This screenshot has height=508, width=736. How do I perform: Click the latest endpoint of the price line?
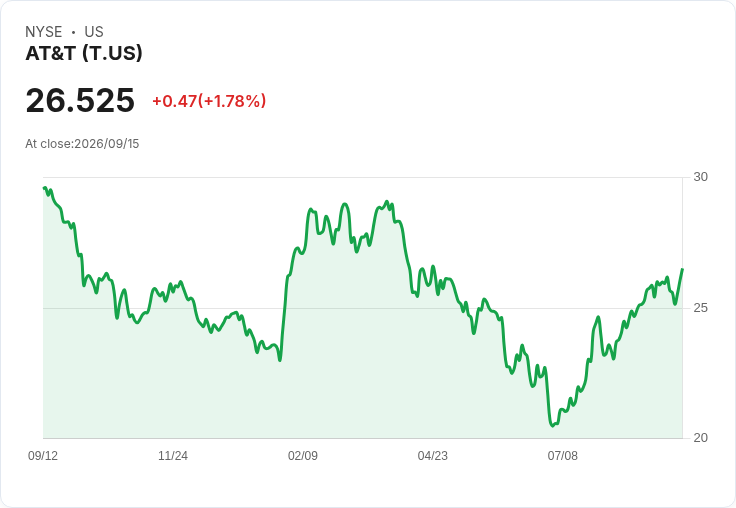pyautogui.click(x=682, y=269)
